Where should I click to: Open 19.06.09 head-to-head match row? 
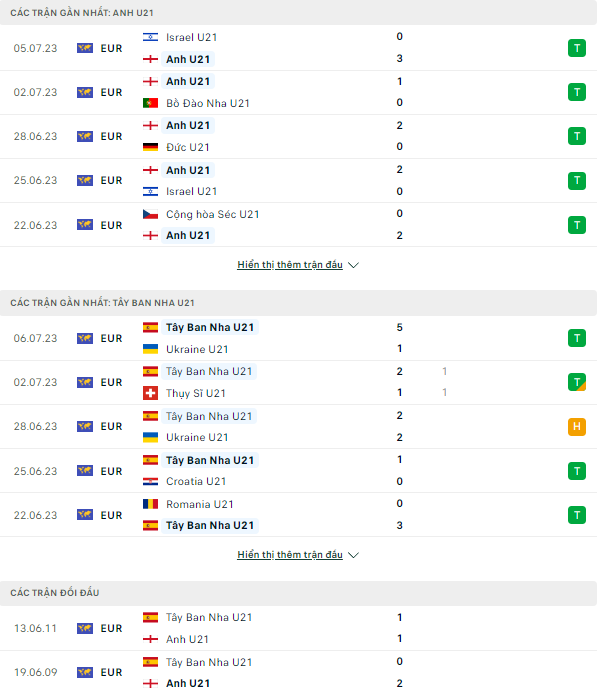(x=298, y=672)
